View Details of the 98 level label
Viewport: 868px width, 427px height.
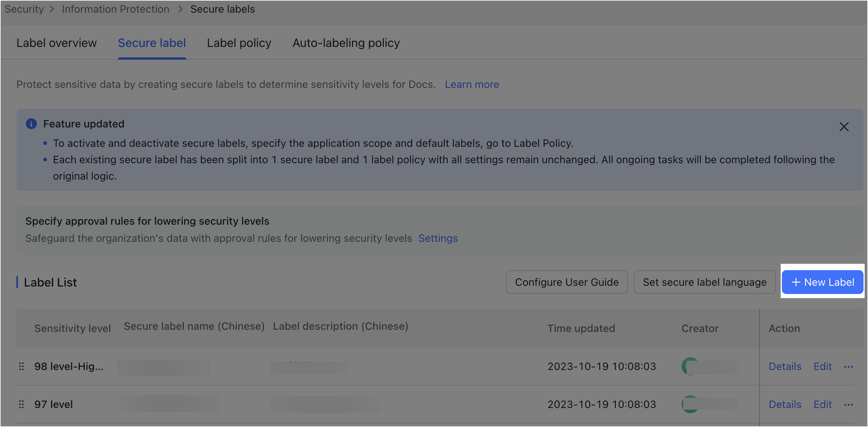pos(784,366)
